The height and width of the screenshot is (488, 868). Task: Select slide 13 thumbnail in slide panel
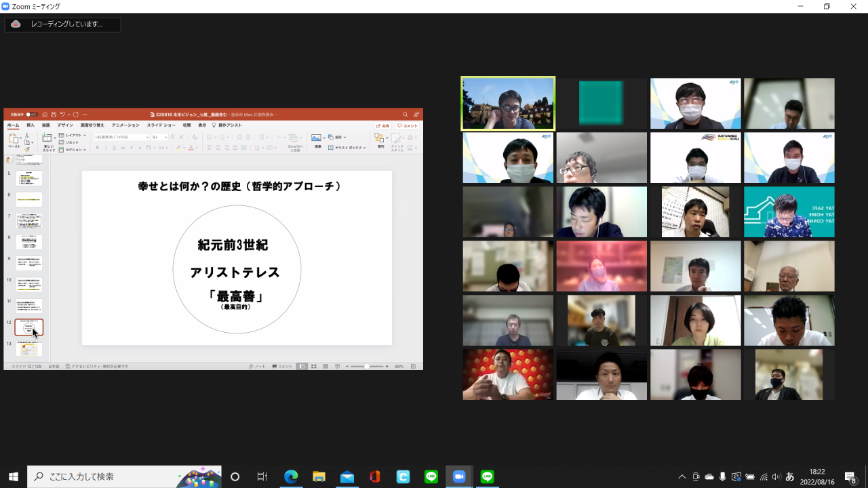[x=29, y=349]
